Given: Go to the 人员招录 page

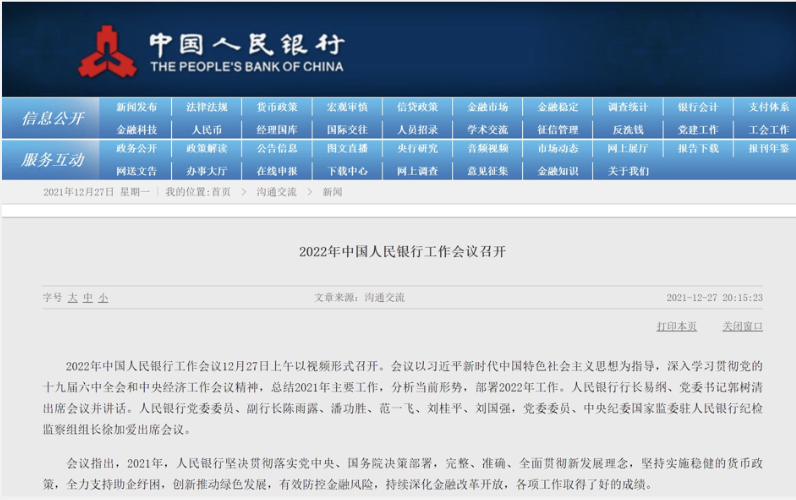Looking at the screenshot, I should coord(417,130).
